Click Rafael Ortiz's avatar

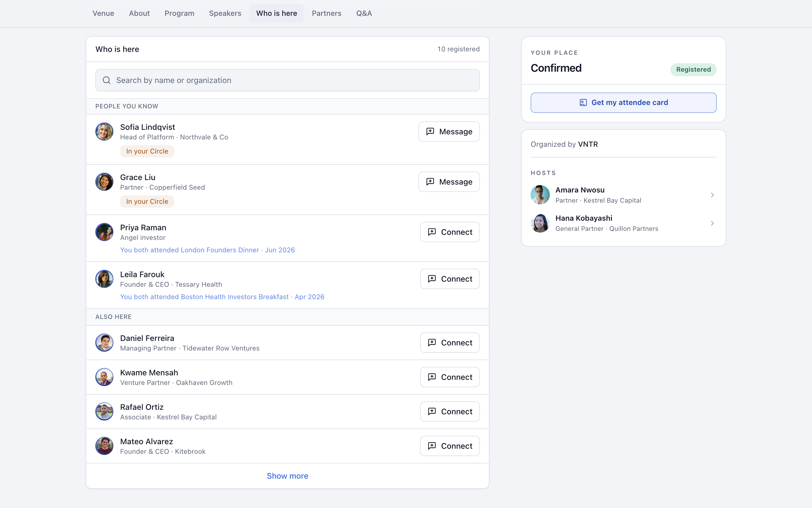(x=104, y=411)
